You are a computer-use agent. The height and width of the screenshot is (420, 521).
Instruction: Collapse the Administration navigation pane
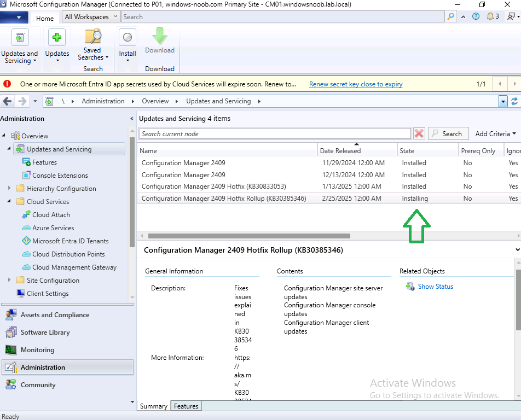131,119
